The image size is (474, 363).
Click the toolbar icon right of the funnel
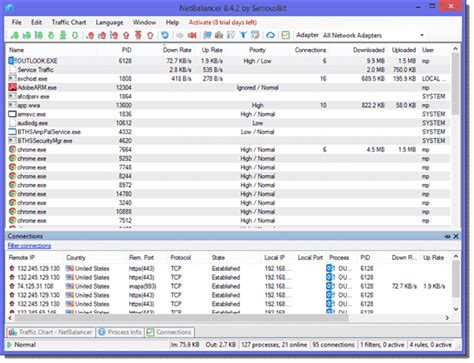tap(255, 35)
